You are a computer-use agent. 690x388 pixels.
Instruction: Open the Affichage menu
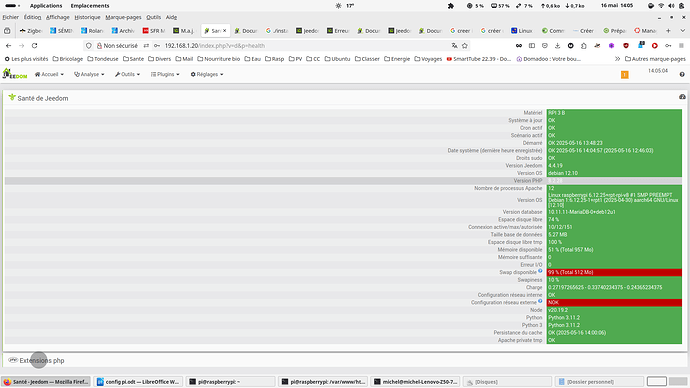[x=58, y=17]
